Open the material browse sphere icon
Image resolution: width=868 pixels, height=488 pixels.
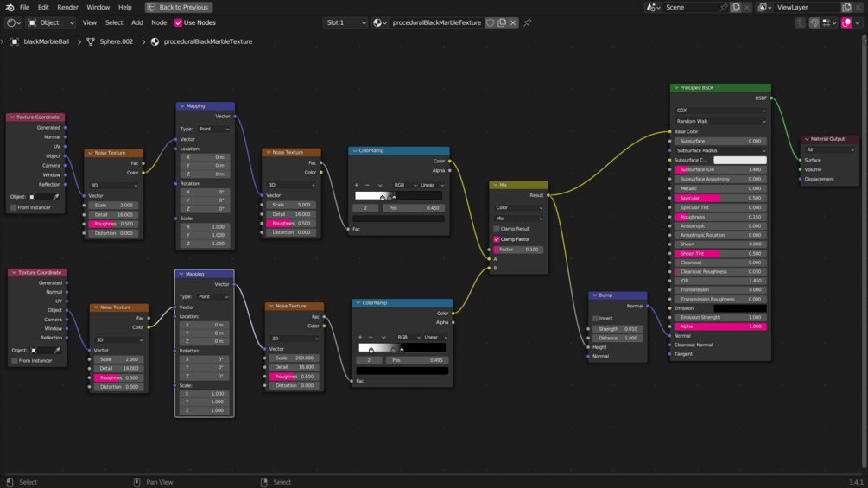coord(379,22)
